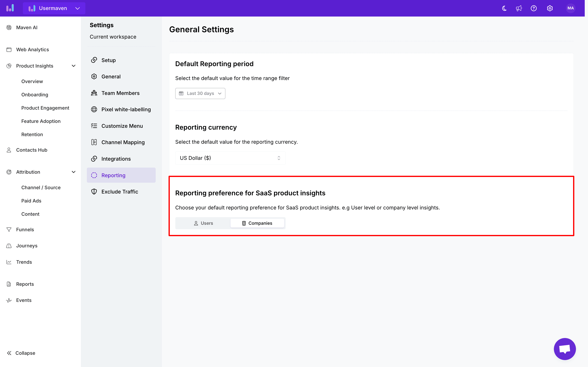The image size is (588, 367).
Task: Click the Maven AI sidebar icon
Action: [9, 27]
